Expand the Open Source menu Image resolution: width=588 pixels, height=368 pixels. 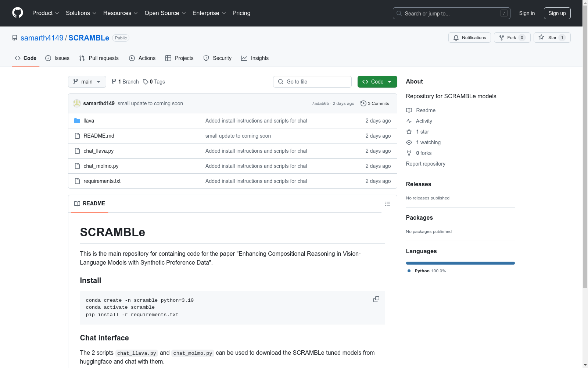(x=165, y=13)
